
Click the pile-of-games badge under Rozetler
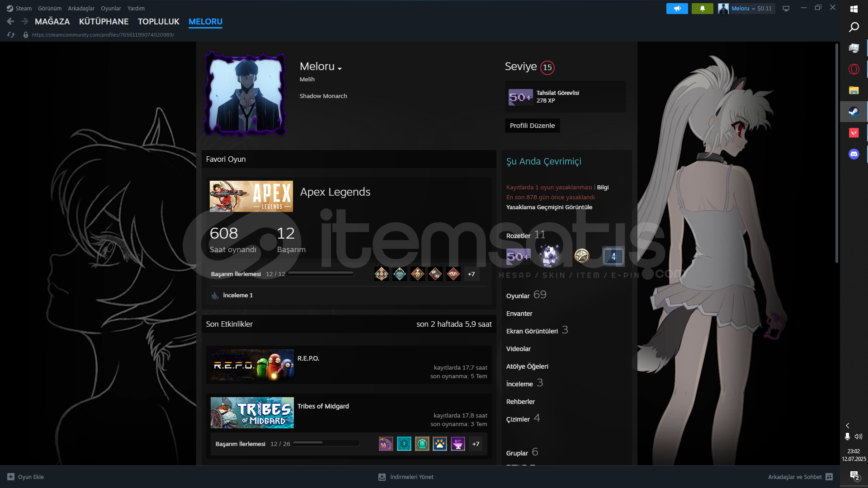(550, 256)
